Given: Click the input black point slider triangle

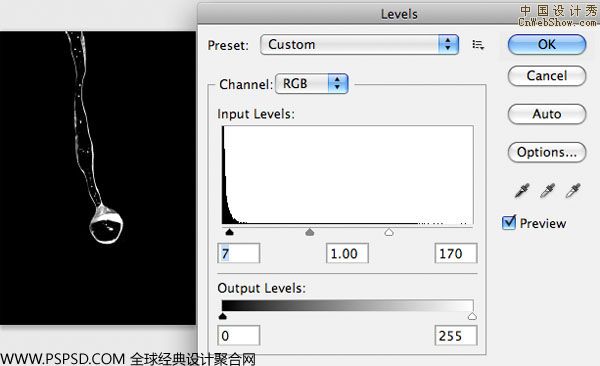Looking at the screenshot, I should click(229, 232).
